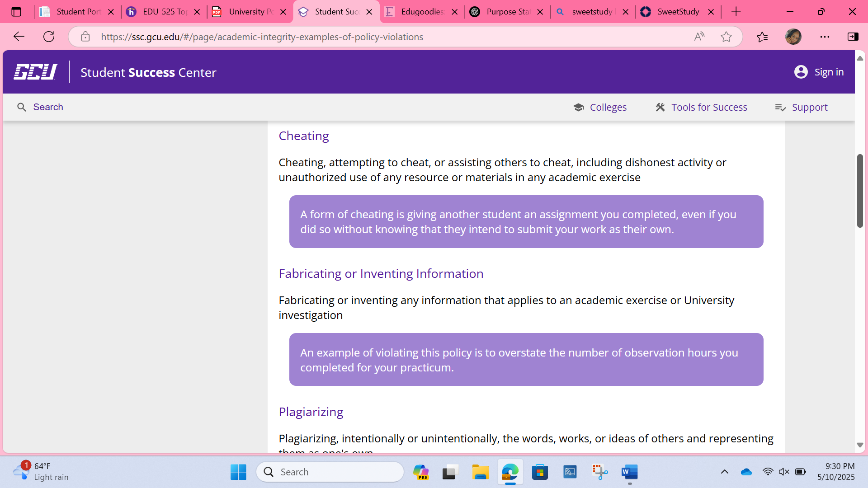Activate the Read aloud icon
Image resolution: width=868 pixels, height=488 pixels.
699,37
